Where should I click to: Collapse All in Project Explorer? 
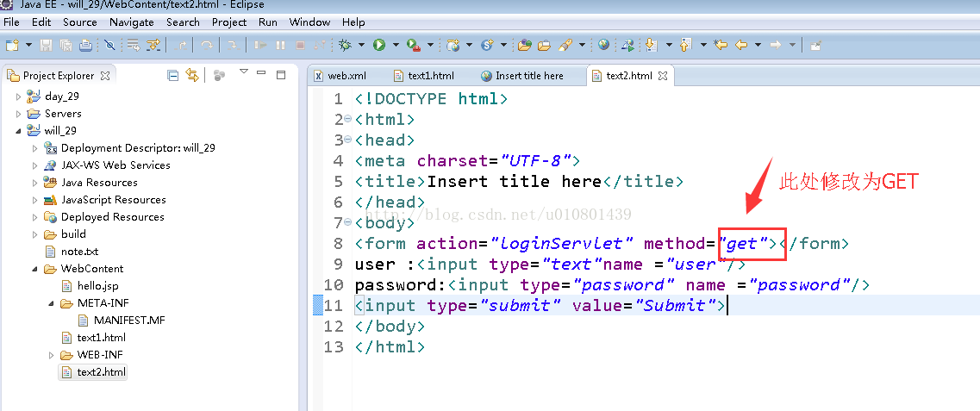173,76
